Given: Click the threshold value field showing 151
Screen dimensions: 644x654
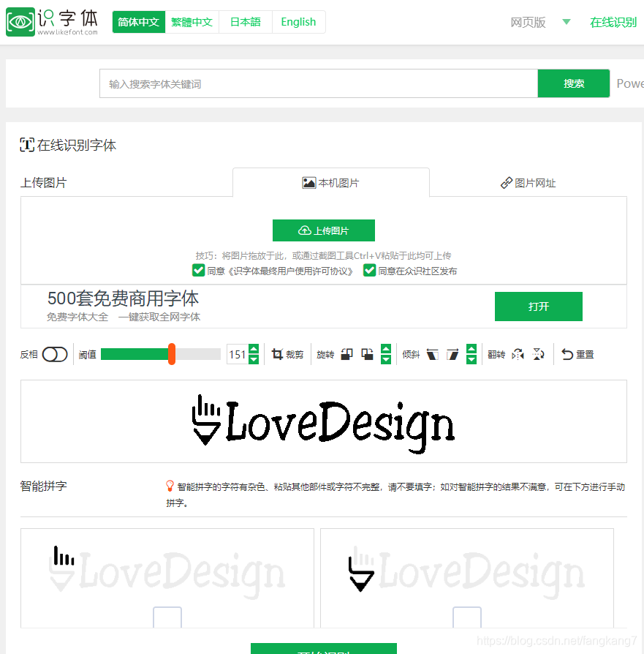Looking at the screenshot, I should point(238,355).
